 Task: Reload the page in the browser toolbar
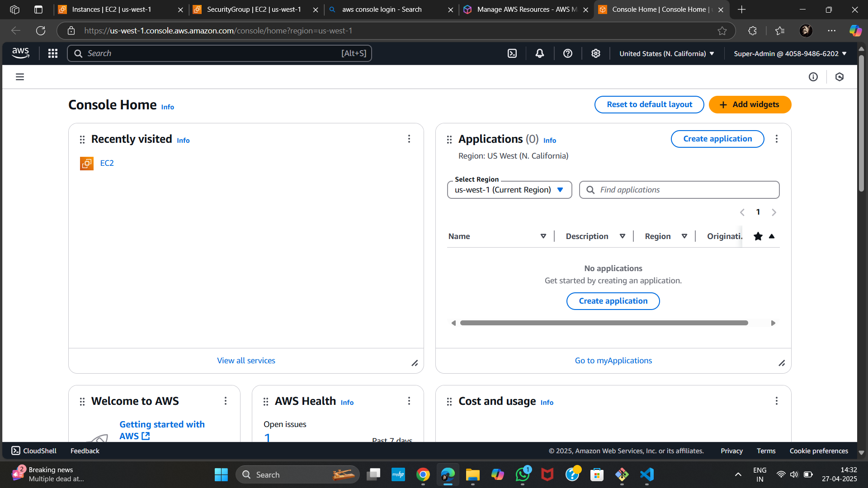[x=41, y=31]
